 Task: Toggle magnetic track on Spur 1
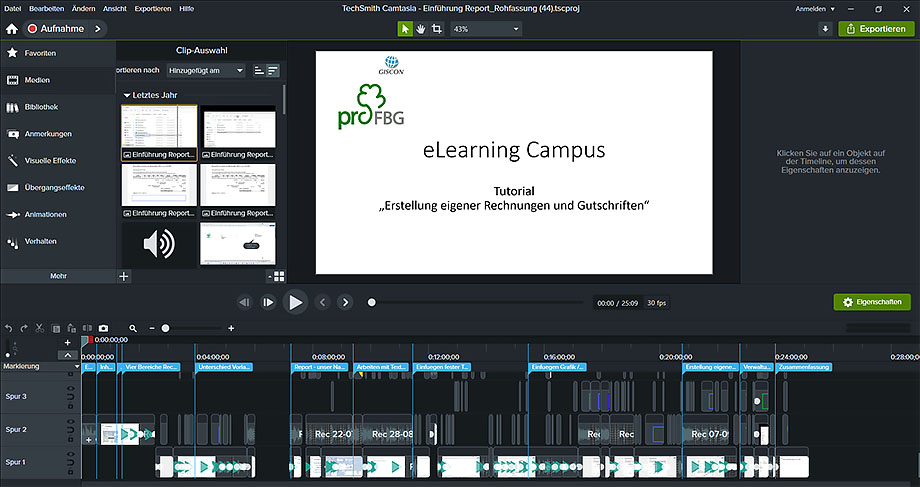point(70,463)
